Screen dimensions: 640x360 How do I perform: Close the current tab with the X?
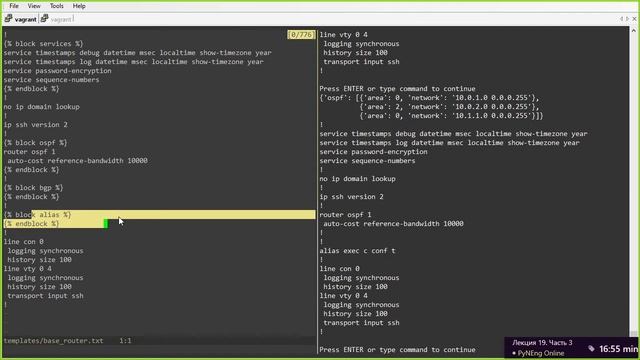point(634,19)
